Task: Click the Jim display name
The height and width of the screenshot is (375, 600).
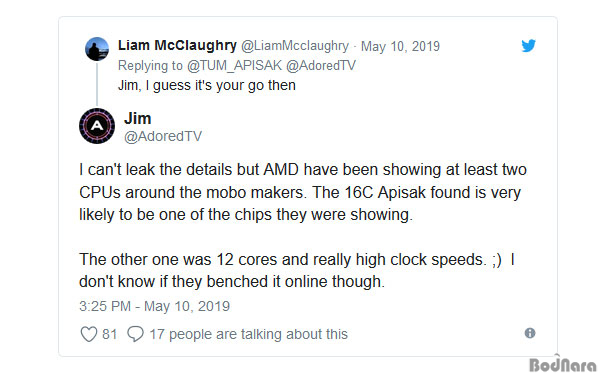Action: 137,118
